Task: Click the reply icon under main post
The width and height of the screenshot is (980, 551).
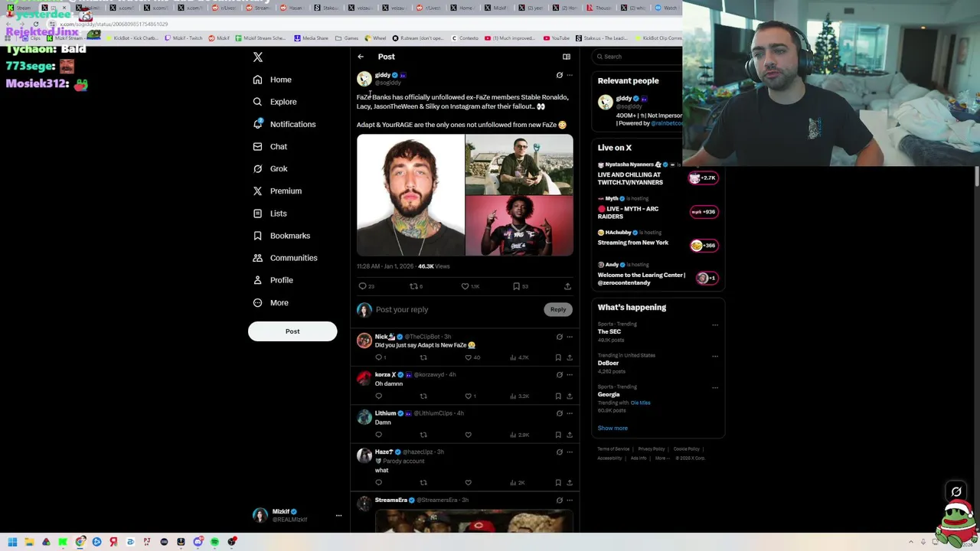Action: tap(363, 286)
